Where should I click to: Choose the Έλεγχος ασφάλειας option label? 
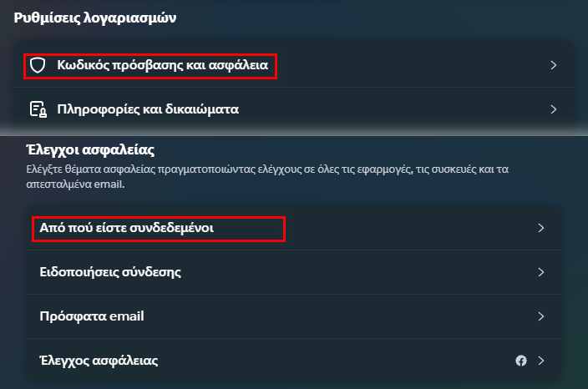(x=99, y=361)
